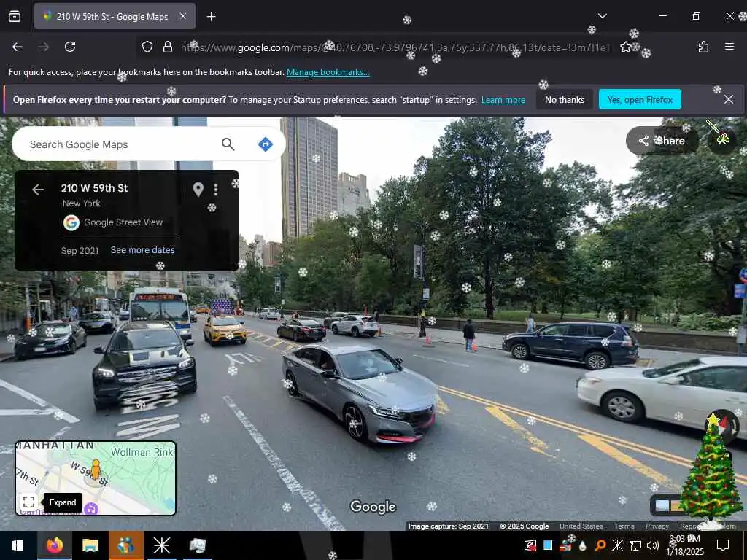The height and width of the screenshot is (560, 747).
Task: Close the Google Maps tab
Action: 183,16
